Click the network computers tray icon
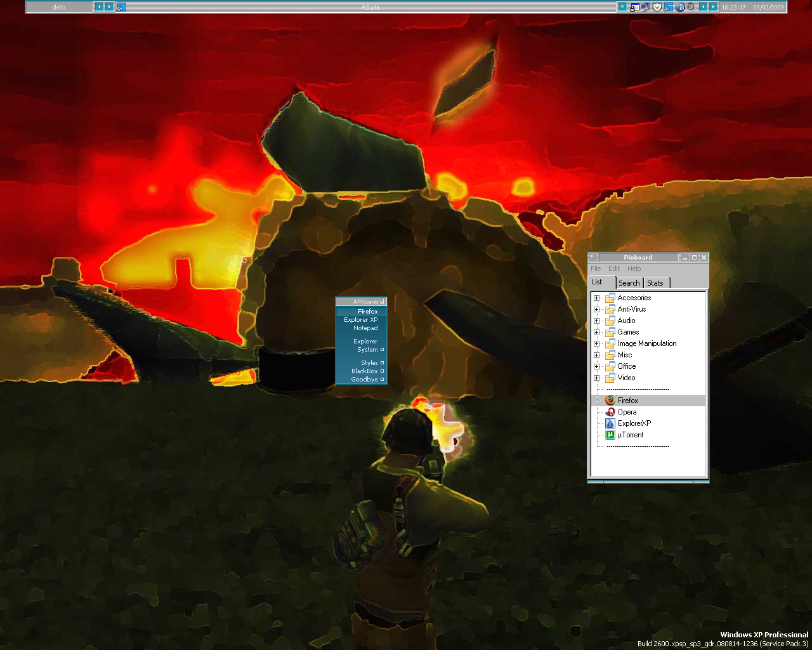The image size is (812, 650). tap(646, 7)
